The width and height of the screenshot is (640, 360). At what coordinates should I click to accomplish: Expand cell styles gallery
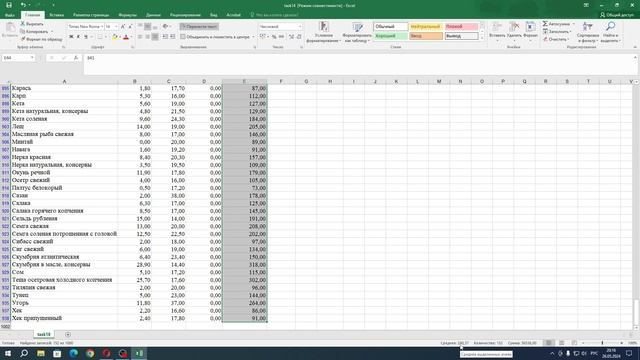482,38
